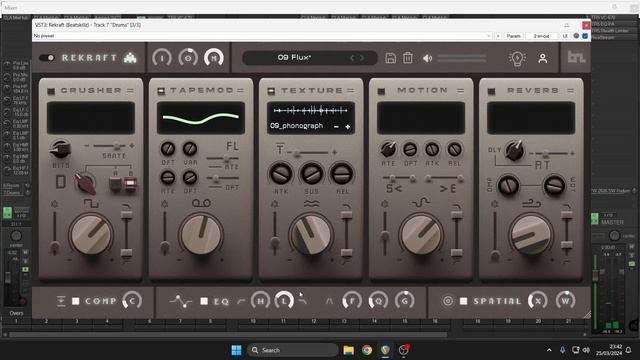Image resolution: width=640 pixels, height=360 pixels.
Task: Click the Crusher large amount knob
Action: [91, 234]
